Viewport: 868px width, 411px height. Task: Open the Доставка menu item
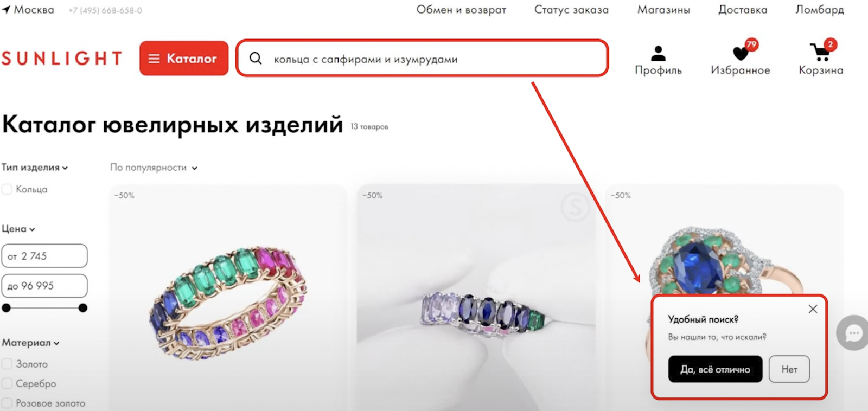[x=743, y=10]
